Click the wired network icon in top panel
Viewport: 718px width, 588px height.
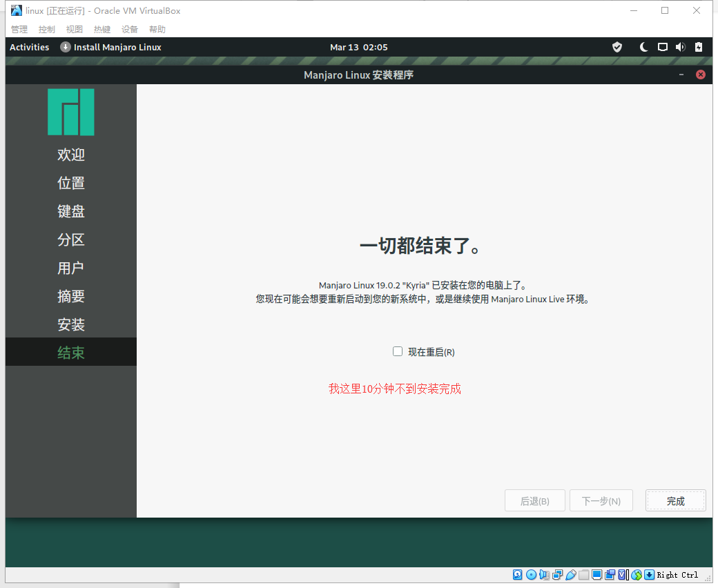click(662, 47)
